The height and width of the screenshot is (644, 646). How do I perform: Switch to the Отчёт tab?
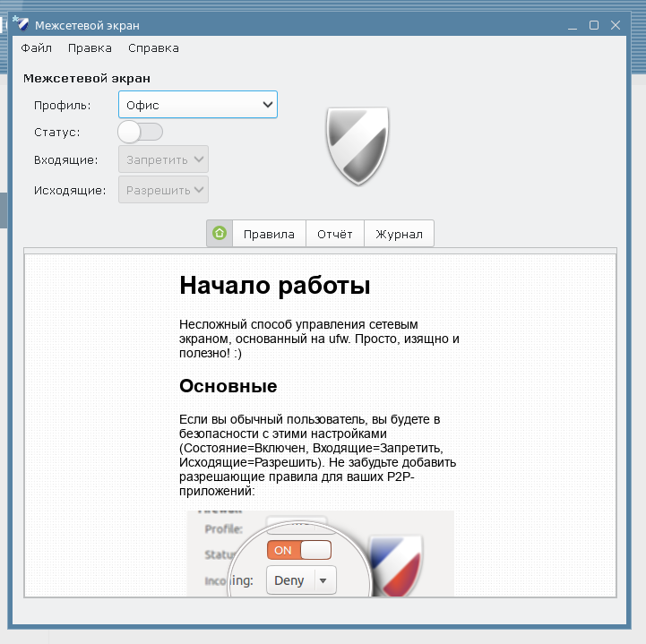coord(334,234)
